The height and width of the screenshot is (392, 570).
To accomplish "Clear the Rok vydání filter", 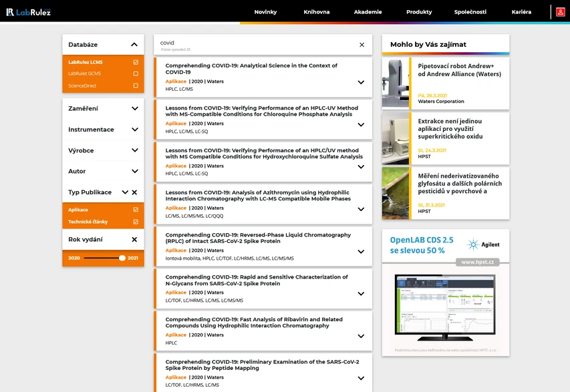I will point(134,240).
